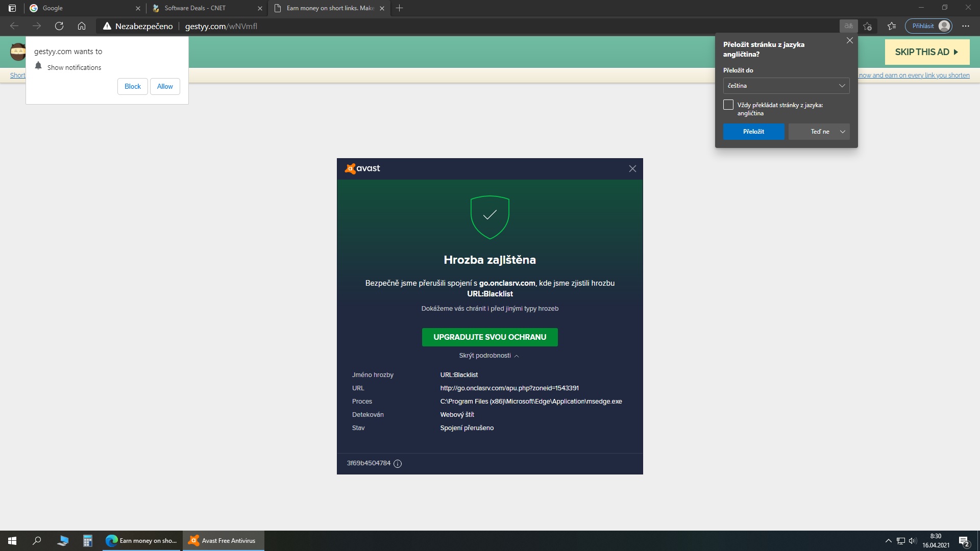The height and width of the screenshot is (551, 980).
Task: Open the favorites list icon
Action: click(892, 26)
